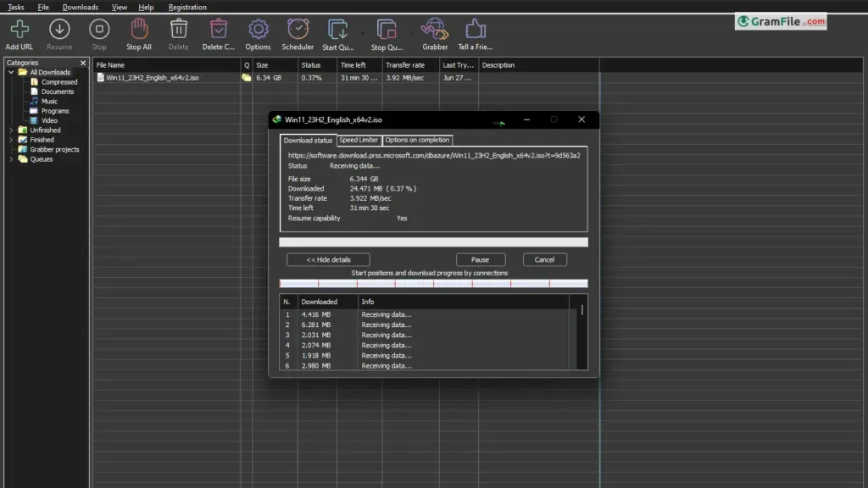Image resolution: width=868 pixels, height=488 pixels.
Task: Click the Hide details button
Action: click(328, 259)
